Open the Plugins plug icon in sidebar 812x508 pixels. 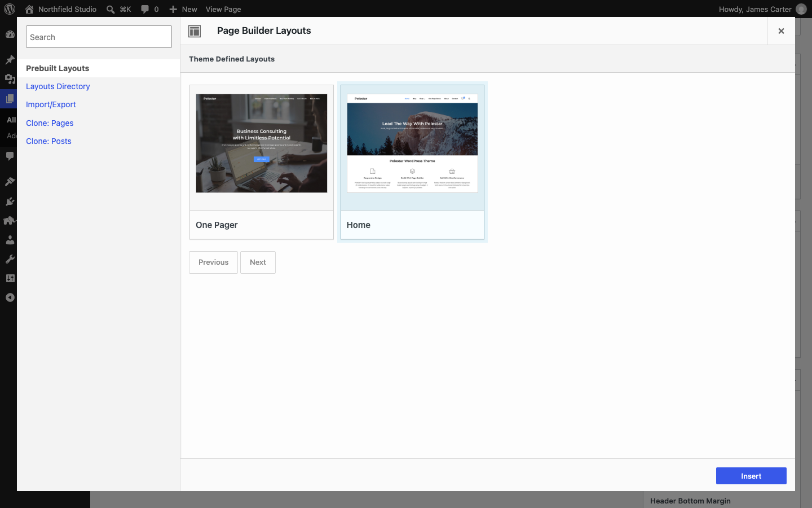click(10, 201)
